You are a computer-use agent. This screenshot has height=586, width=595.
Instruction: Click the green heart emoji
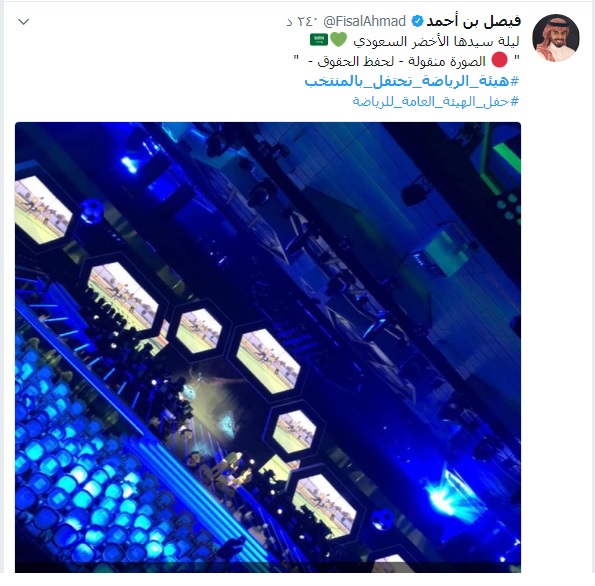coord(338,40)
